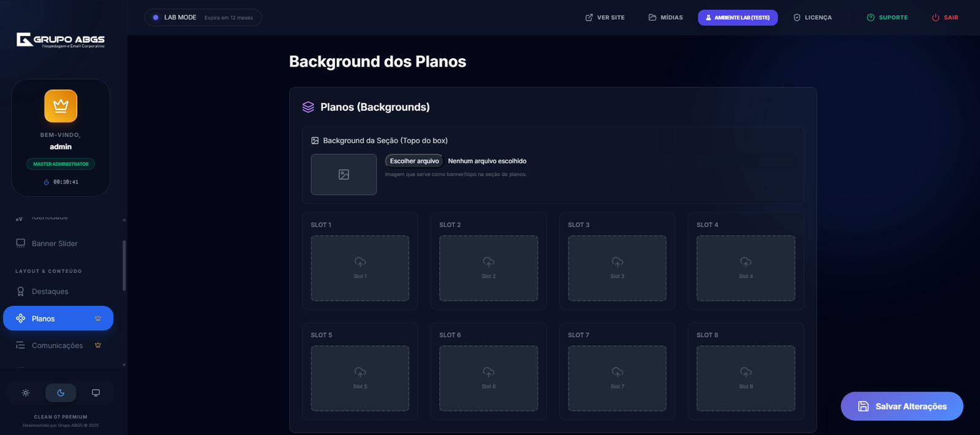
Task: Click the gold crown avatar icon
Action: 61,106
